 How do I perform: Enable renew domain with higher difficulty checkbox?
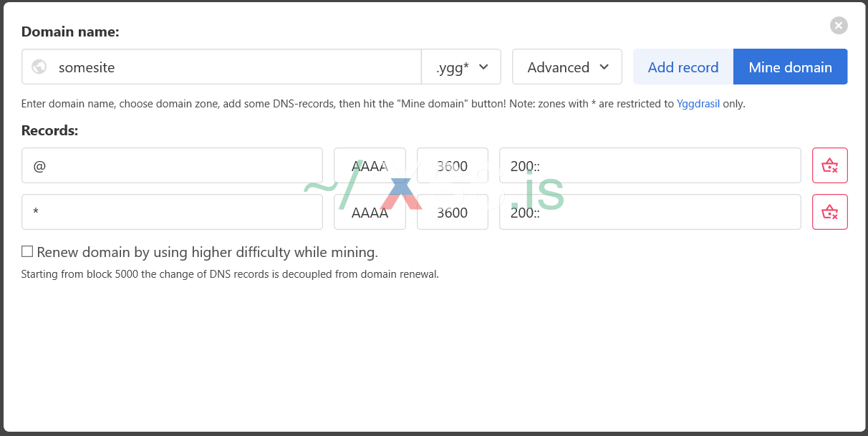click(27, 251)
